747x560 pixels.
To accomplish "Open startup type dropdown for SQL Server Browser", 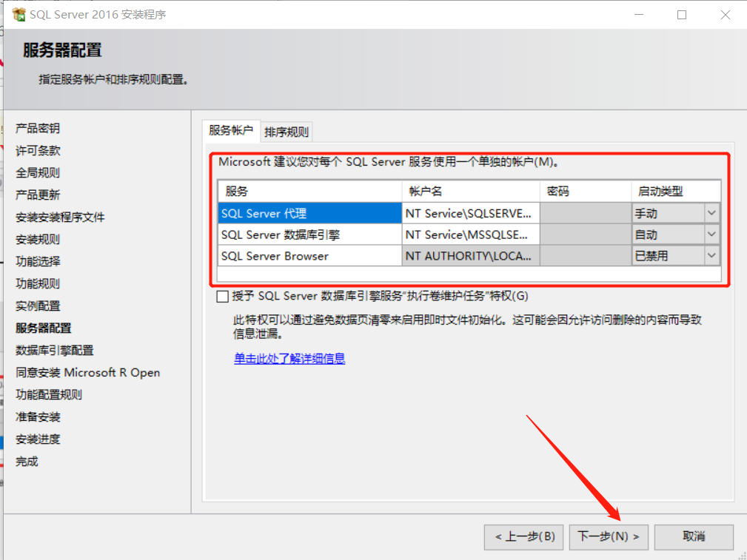I will point(711,256).
